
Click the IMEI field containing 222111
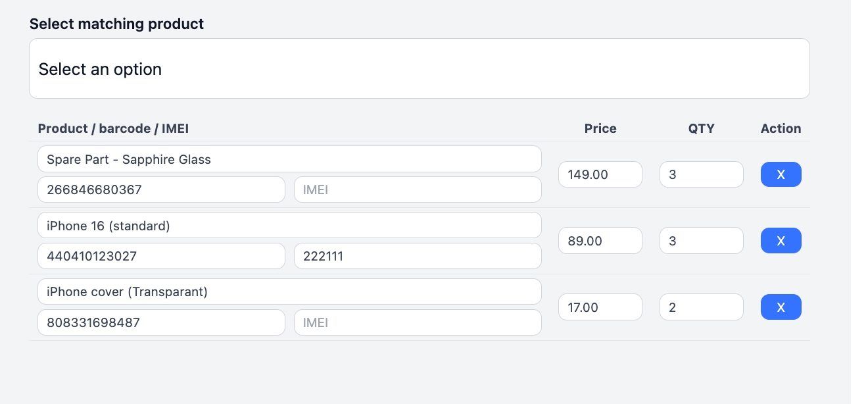[x=418, y=257]
